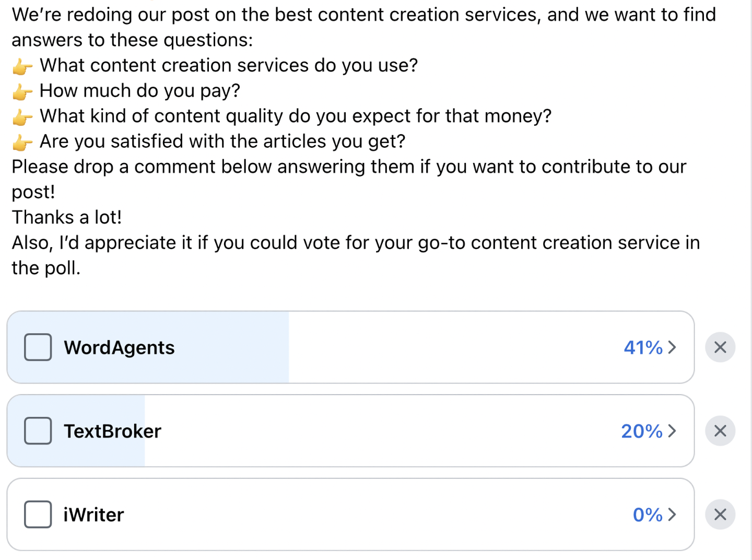Click the iWriter option label text

pyautogui.click(x=94, y=515)
